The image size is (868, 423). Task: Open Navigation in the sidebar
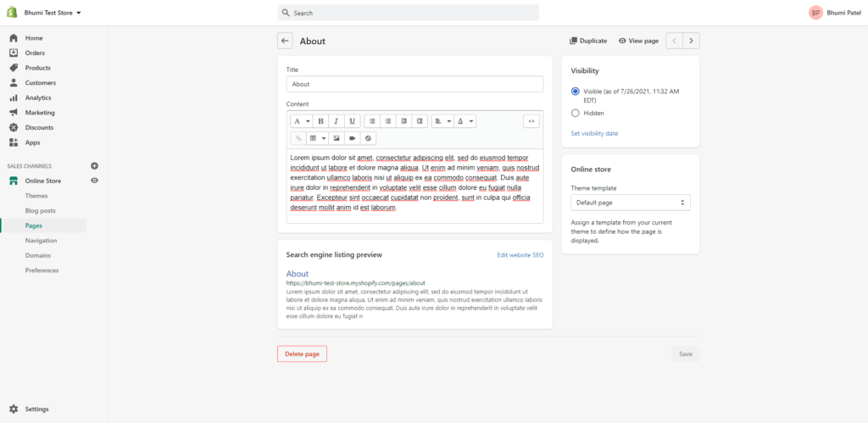tap(41, 241)
